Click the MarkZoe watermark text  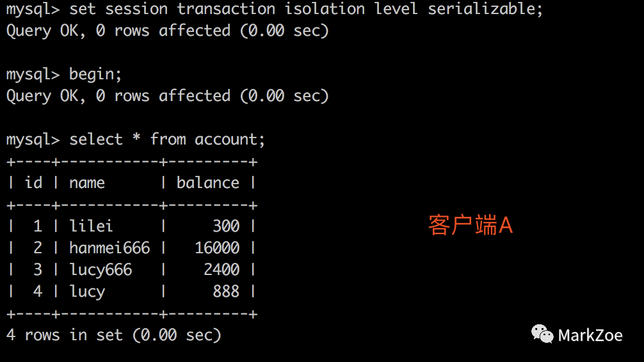click(x=590, y=335)
